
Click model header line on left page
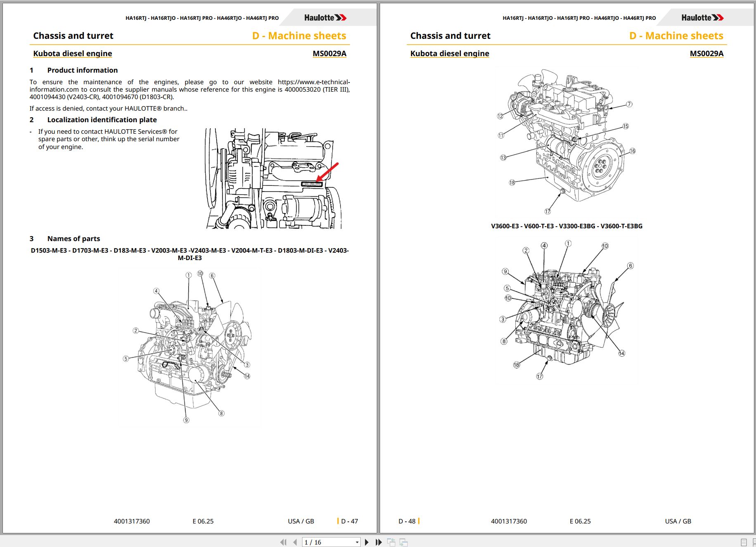[202, 18]
